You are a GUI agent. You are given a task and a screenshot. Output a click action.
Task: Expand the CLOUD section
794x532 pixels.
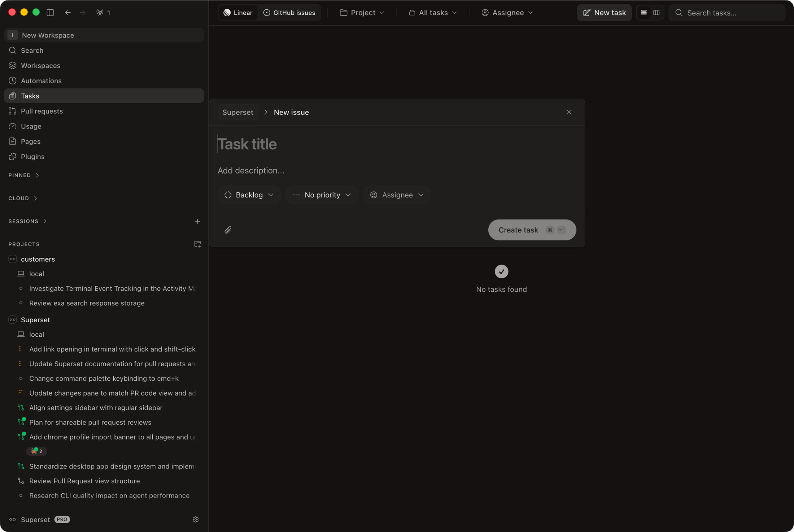23,199
